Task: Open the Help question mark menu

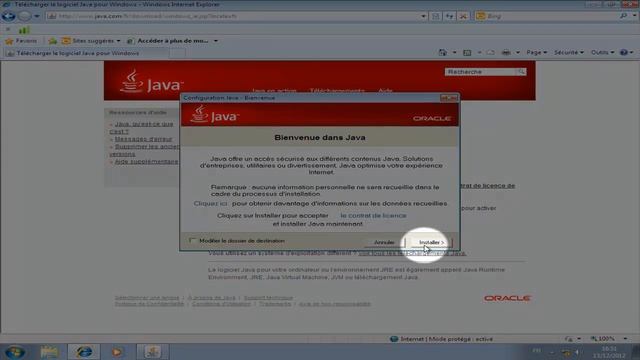Action: [626, 52]
